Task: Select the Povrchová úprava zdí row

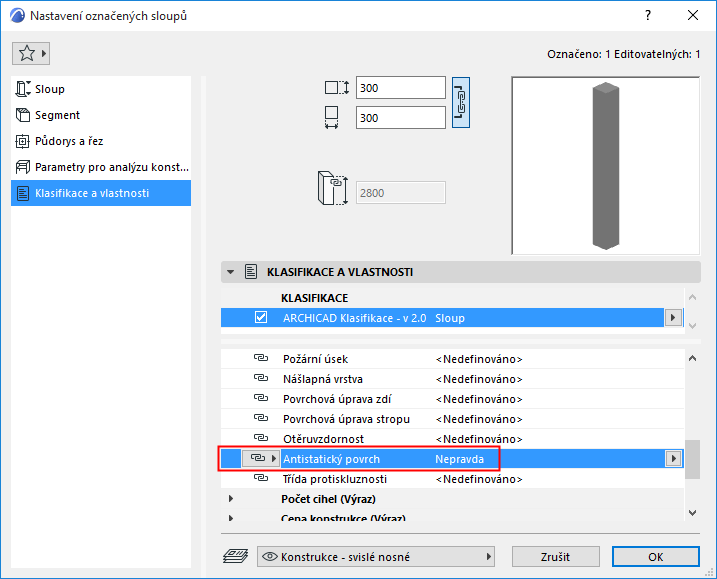Action: coord(452,399)
